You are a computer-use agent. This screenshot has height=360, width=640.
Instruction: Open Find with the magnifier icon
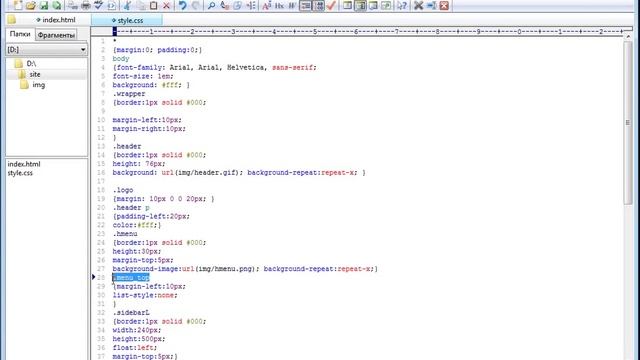211,5
